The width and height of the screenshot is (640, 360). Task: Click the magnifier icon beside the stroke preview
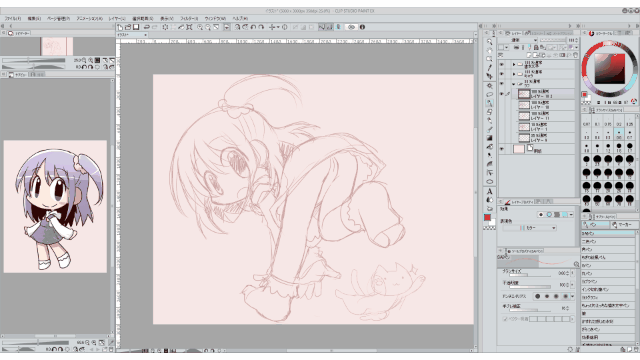point(576,264)
